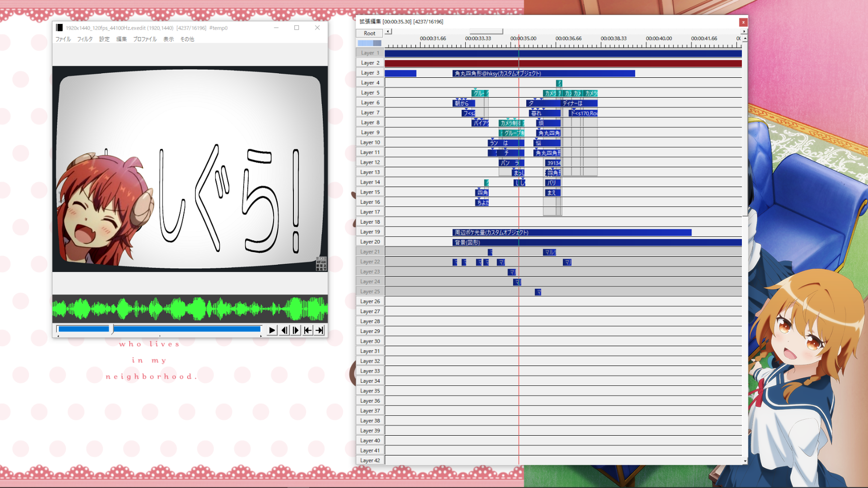
Task: Jump to the last frame
Action: pyautogui.click(x=319, y=330)
